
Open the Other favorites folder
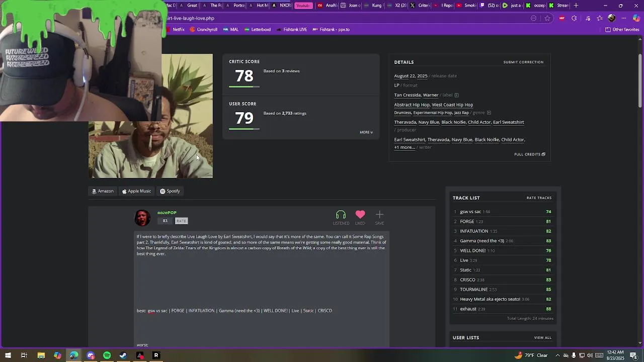coord(622,30)
